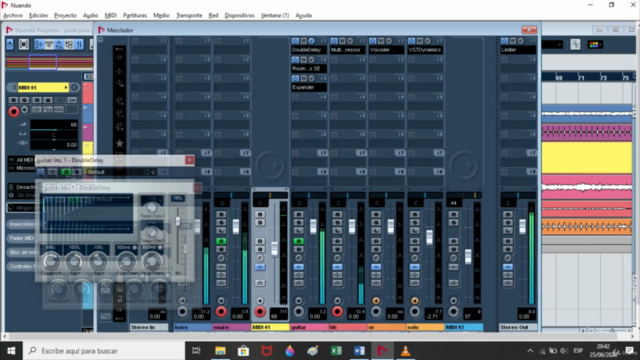The height and width of the screenshot is (360, 640).
Task: Open the Transporte menu
Action: click(x=189, y=15)
